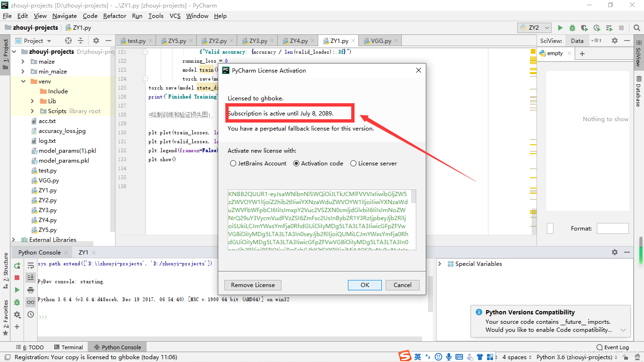Image resolution: width=644 pixels, height=362 pixels.
Task: Toggle show variables glasses icon
Action: (31, 302)
